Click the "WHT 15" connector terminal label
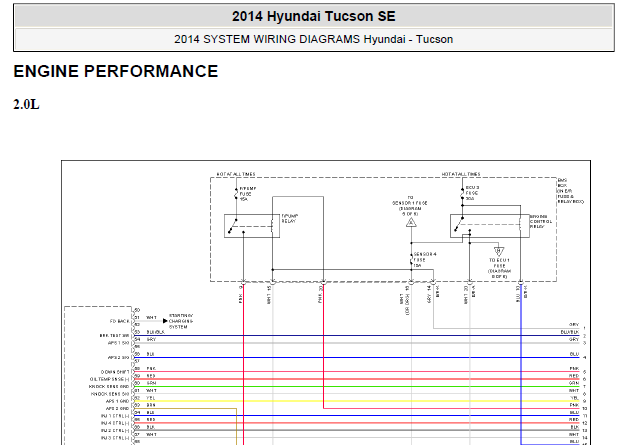The height and width of the screenshot is (445, 630). [x=270, y=294]
